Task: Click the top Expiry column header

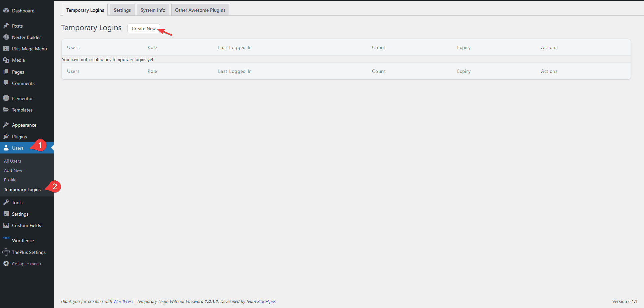Action: coord(464,48)
